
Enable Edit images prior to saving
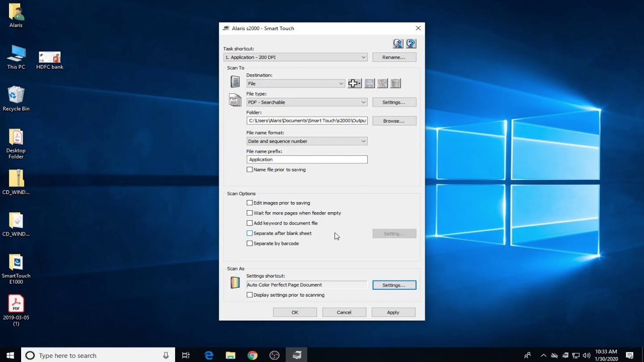(x=250, y=203)
